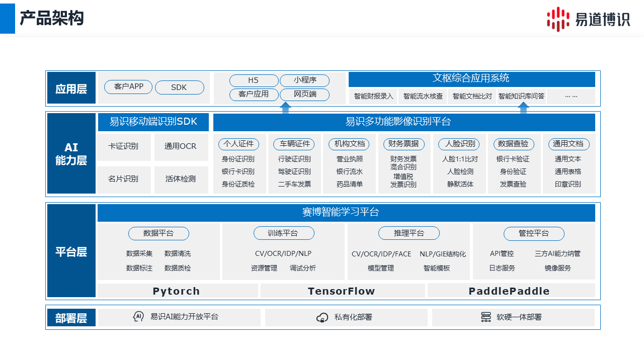The height and width of the screenshot is (362, 644).
Task: Select the 客户APP pill
Action: 128,87
